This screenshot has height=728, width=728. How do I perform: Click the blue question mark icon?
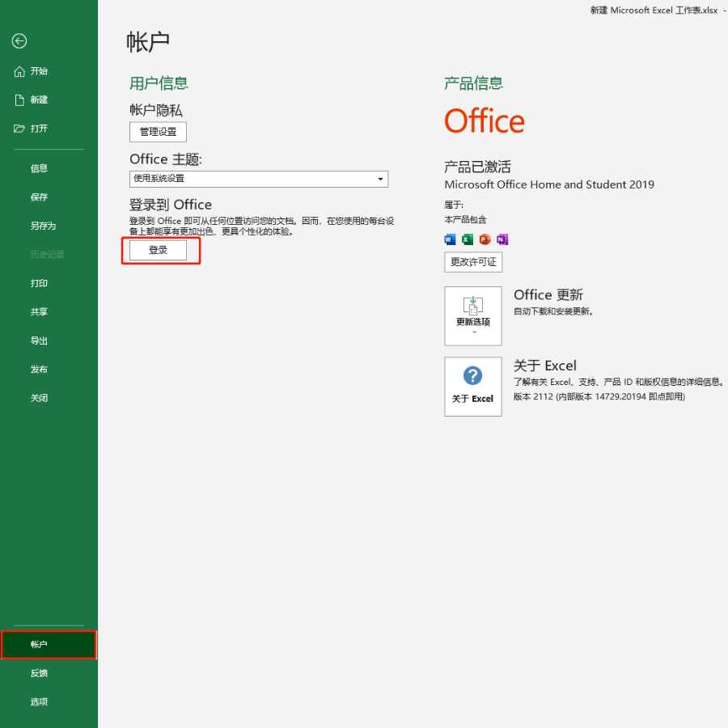click(472, 375)
